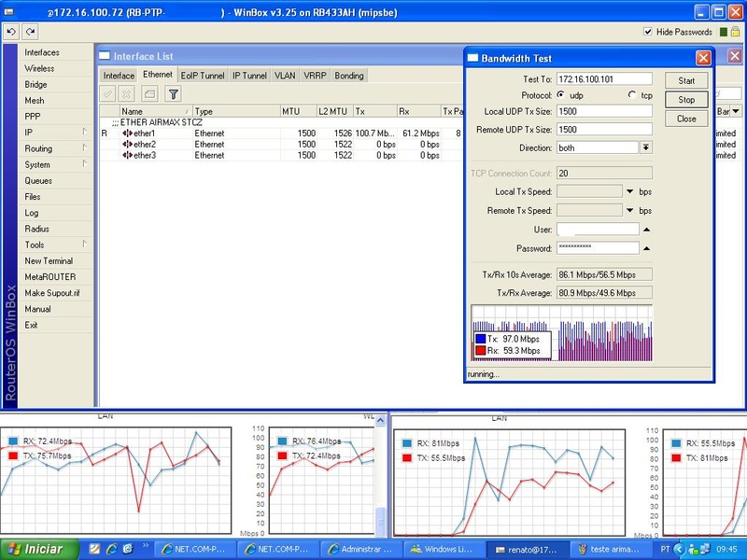Viewport: 747px width, 560px height.
Task: Select the tcp protocol radio button
Action: pos(632,95)
